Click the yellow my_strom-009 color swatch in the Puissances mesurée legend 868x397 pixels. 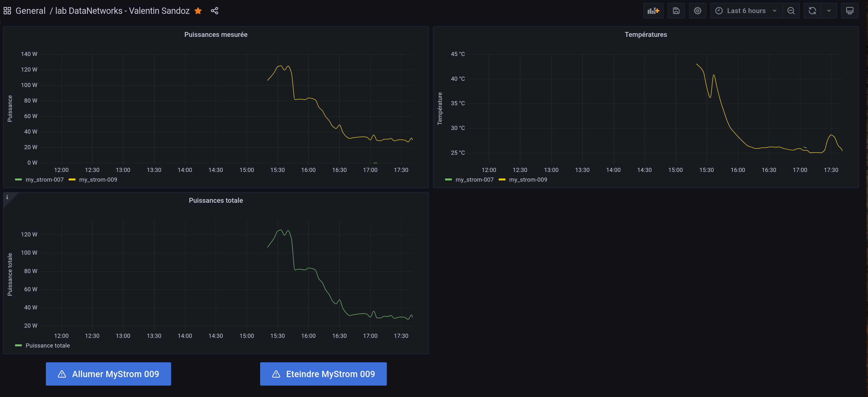pos(72,180)
